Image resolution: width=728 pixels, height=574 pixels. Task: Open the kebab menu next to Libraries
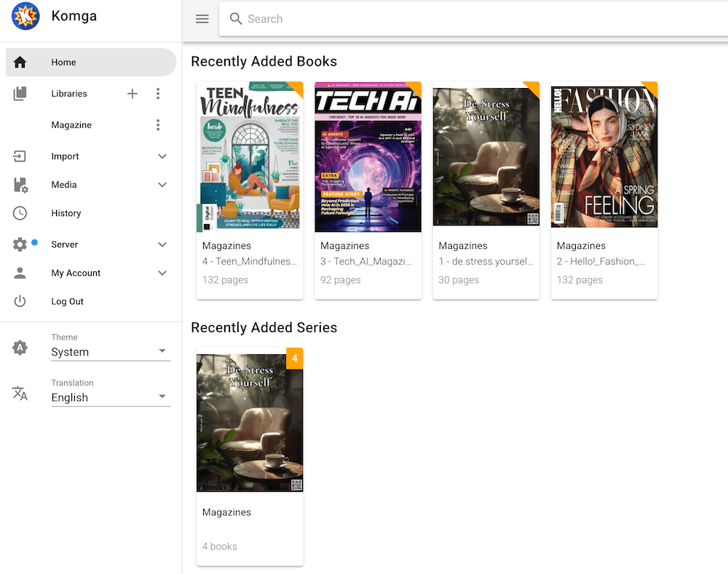click(158, 93)
